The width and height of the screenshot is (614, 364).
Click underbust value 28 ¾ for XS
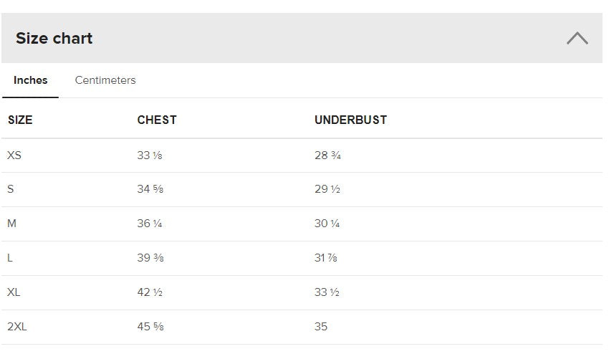[327, 155]
